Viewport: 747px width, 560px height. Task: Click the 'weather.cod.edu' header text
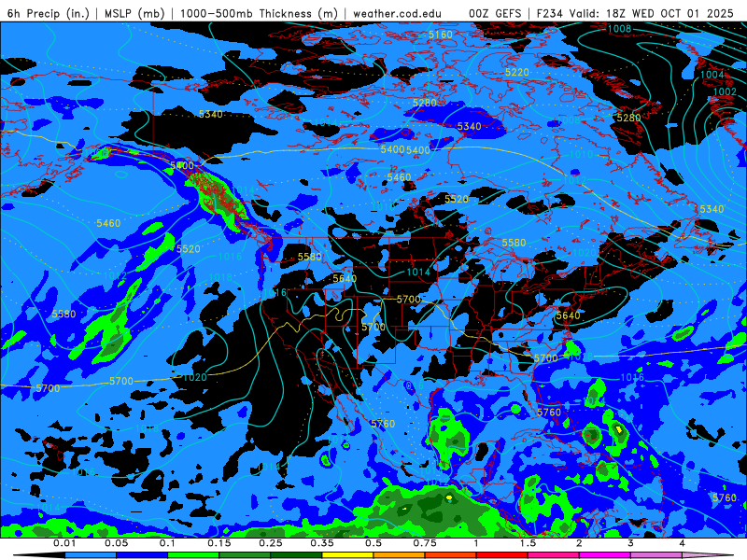pyautogui.click(x=397, y=13)
